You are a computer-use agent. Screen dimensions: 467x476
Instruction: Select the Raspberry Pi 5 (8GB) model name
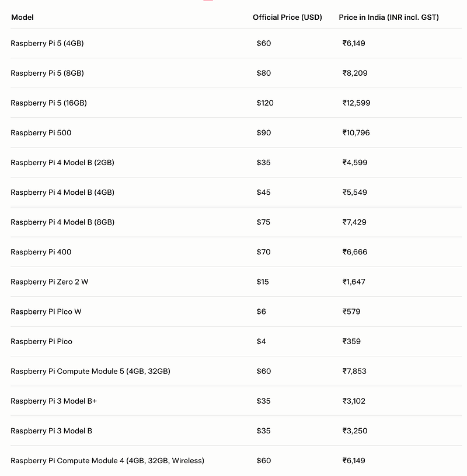pyautogui.click(x=47, y=73)
